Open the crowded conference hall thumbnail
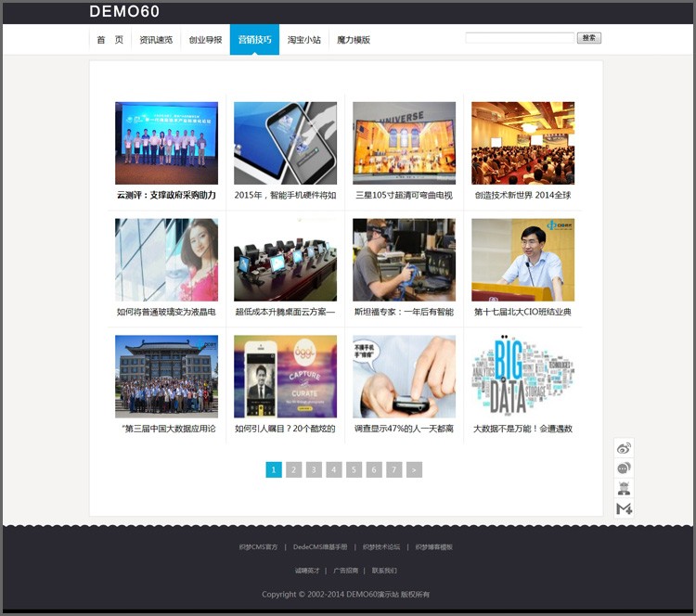 (522, 143)
